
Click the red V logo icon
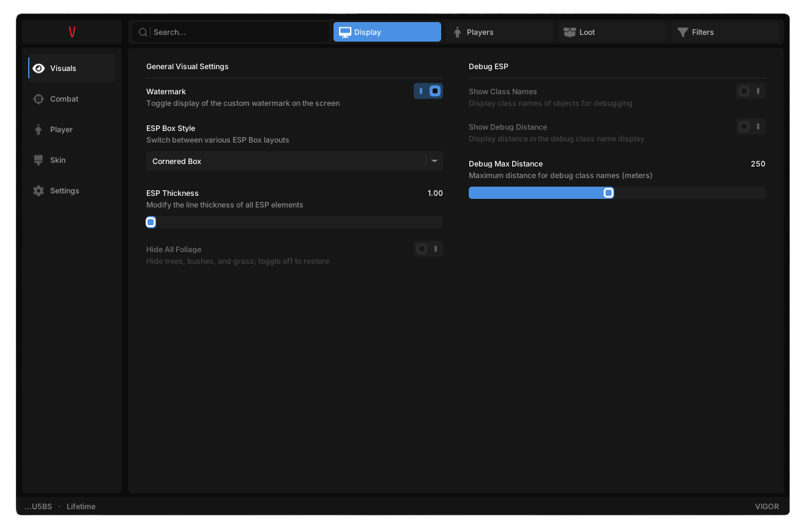pos(72,32)
